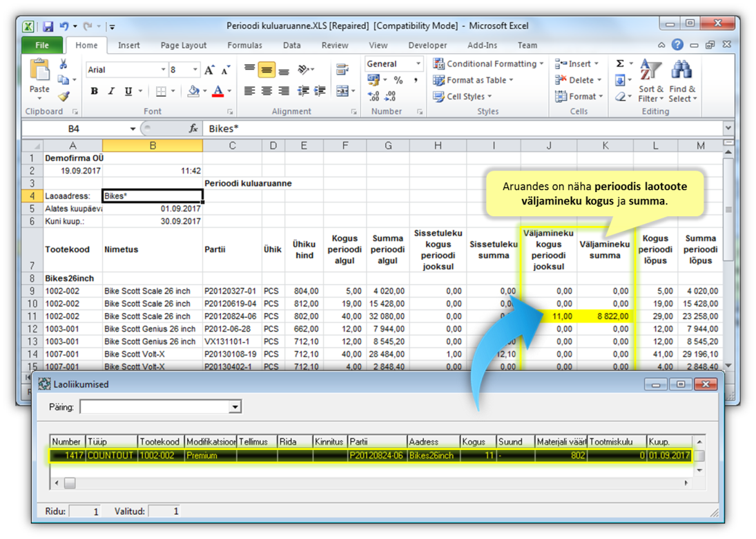756x539 pixels.
Task: Increase indent in Alignment group
Action: (x=320, y=91)
